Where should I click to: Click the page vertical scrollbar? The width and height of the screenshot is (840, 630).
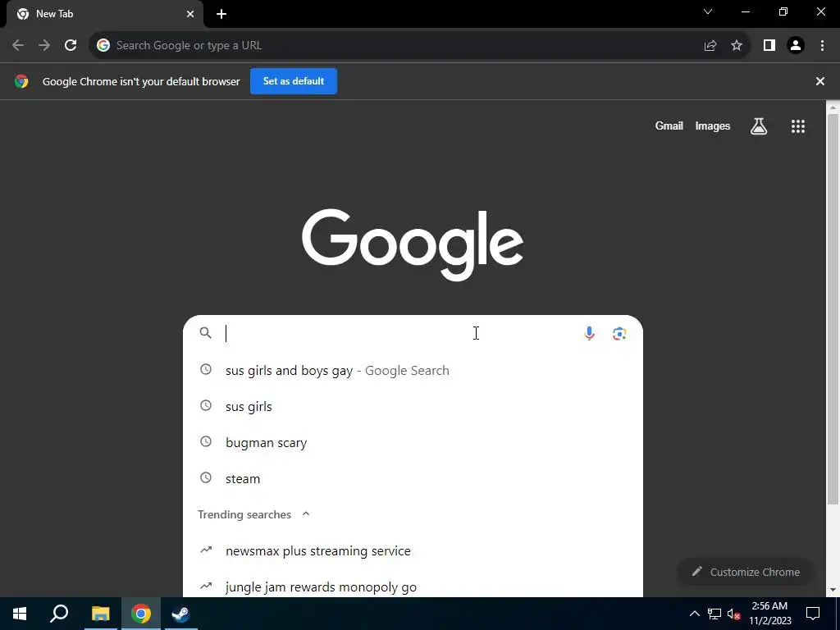click(x=833, y=308)
